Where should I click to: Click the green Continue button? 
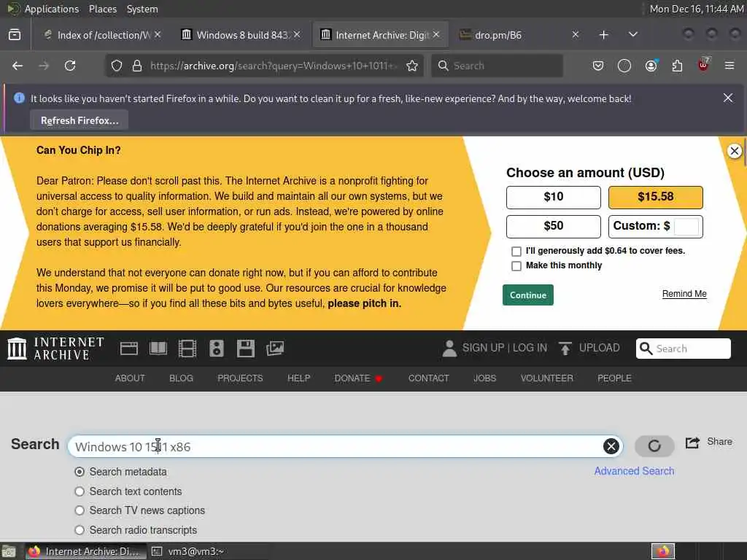click(528, 295)
